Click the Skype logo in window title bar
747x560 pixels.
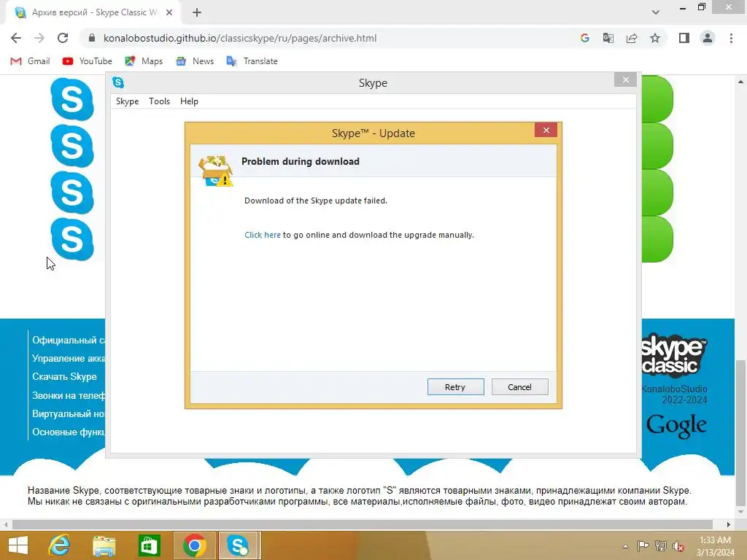click(118, 82)
